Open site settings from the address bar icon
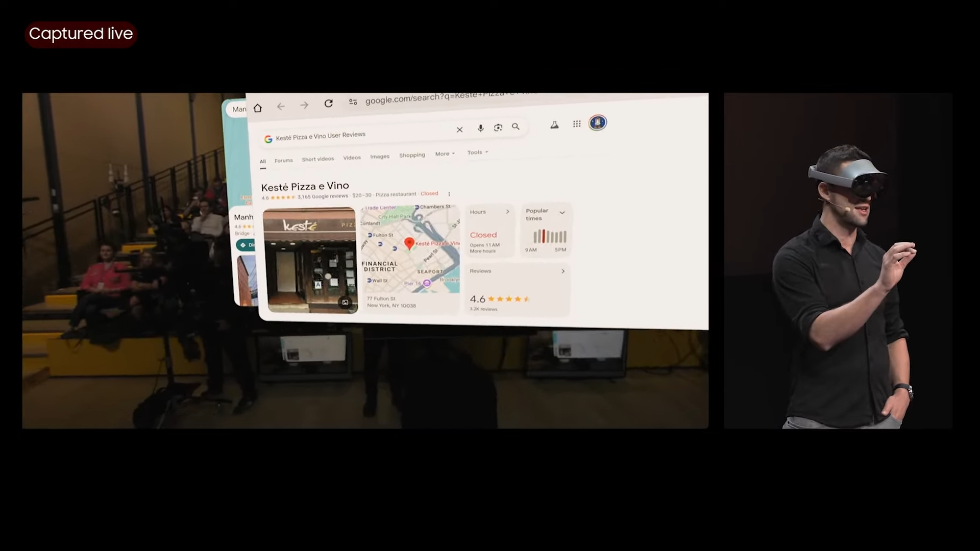Screen dimensions: 980x551 click(353, 101)
